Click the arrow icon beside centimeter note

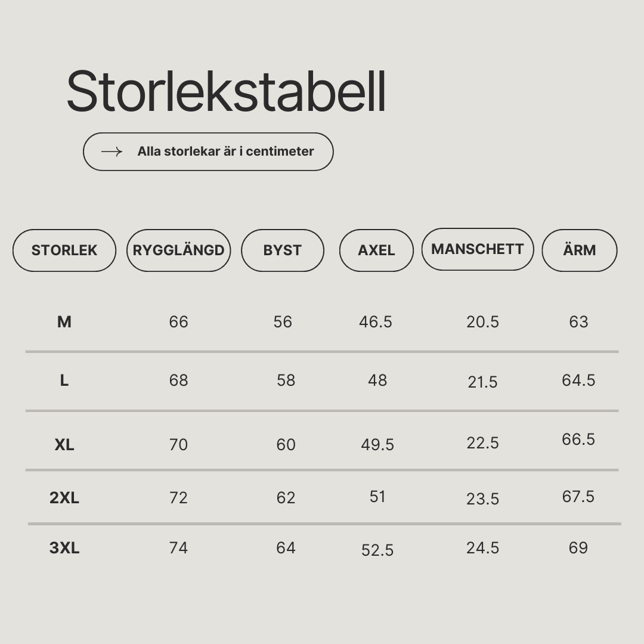(x=112, y=151)
